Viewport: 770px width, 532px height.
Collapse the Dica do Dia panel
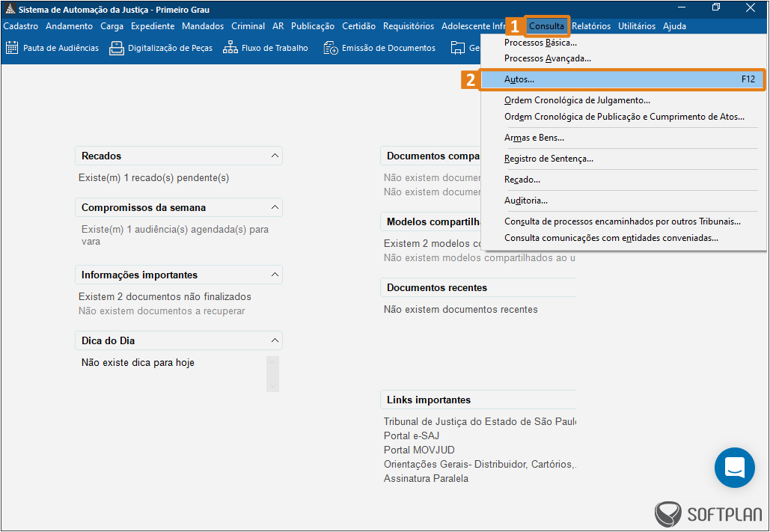(x=275, y=340)
